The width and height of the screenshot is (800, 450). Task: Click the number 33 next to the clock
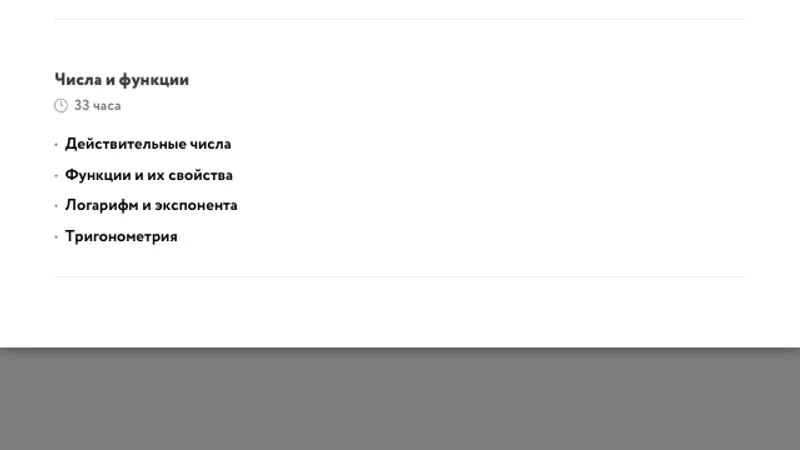tap(82, 106)
